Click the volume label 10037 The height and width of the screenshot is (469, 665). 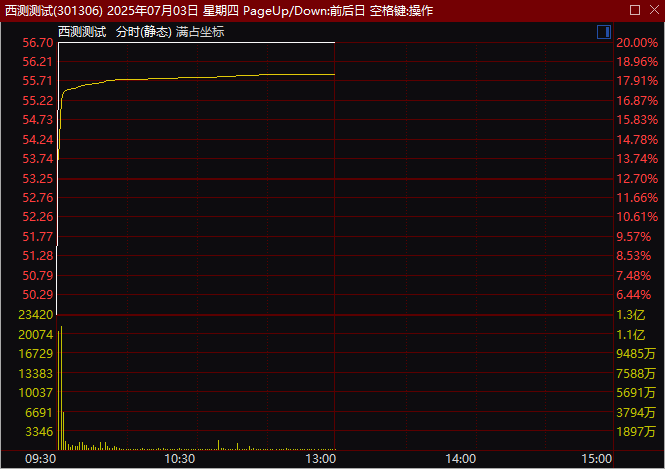click(x=36, y=393)
